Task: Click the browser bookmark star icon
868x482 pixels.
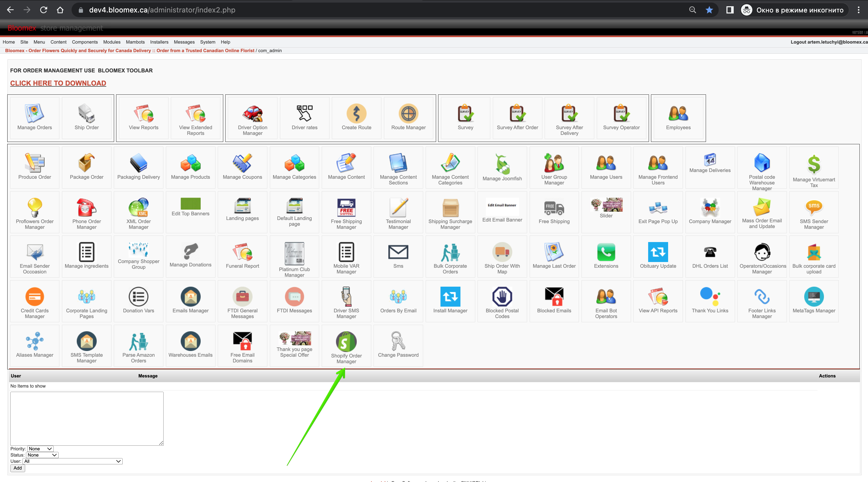Action: pyautogui.click(x=709, y=10)
